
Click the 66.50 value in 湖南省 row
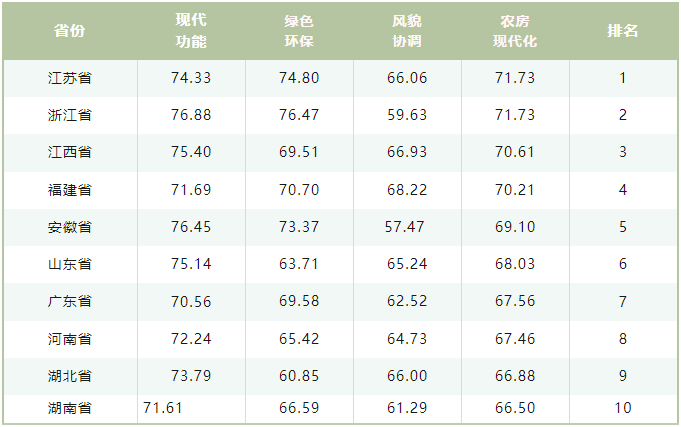[515, 408]
